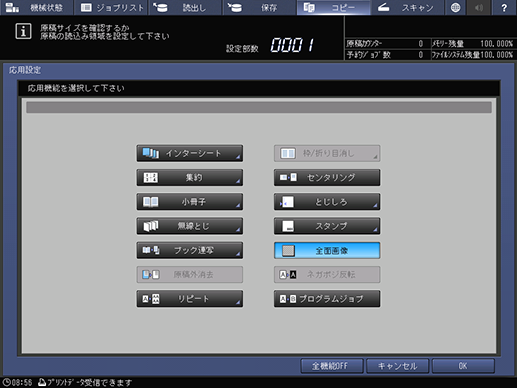This screenshot has height=388, width=517.
Task: Open help with the question mark icon
Action: pos(504,7)
